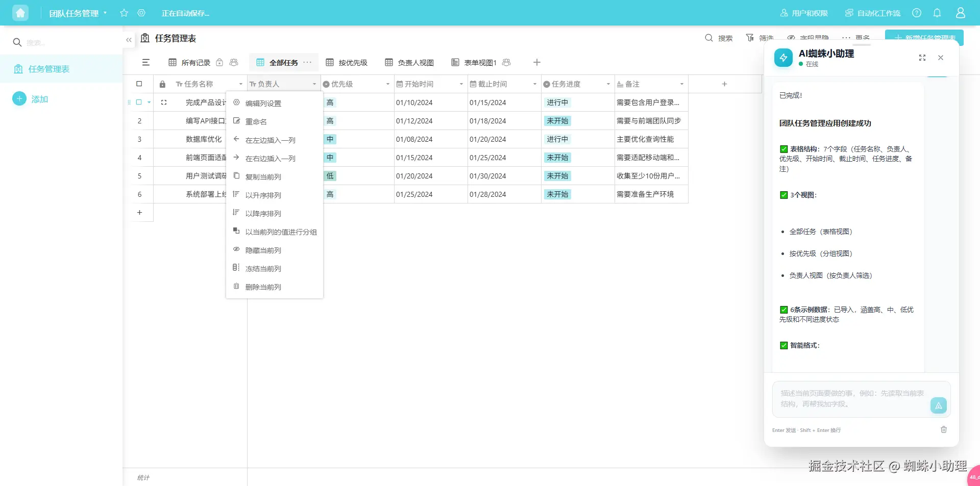Open the 任务名称 column dropdown arrow
This screenshot has height=486, width=980.
241,84
